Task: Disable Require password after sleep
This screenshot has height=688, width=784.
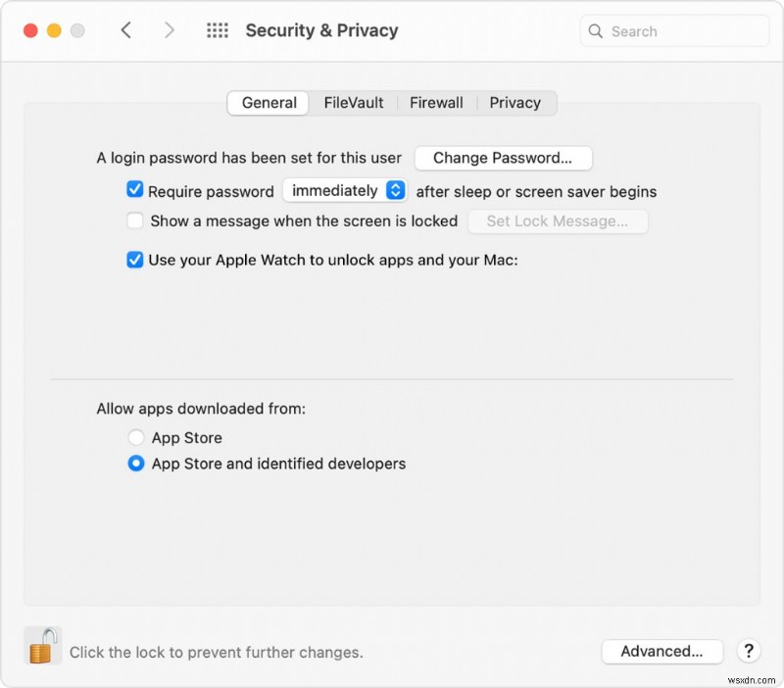Action: pos(134,190)
